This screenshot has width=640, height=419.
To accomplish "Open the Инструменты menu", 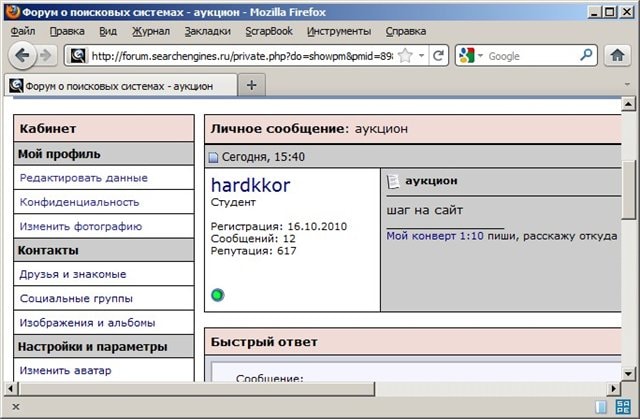I will tap(339, 31).
